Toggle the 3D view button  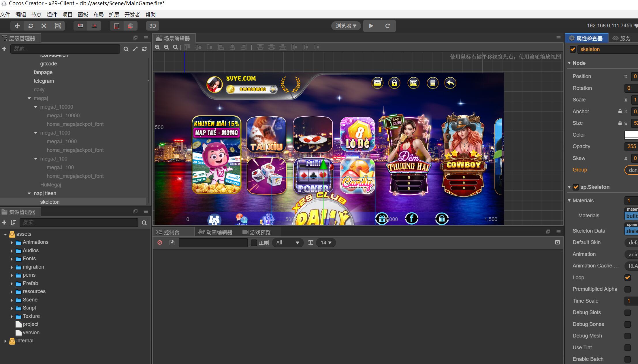pos(153,26)
